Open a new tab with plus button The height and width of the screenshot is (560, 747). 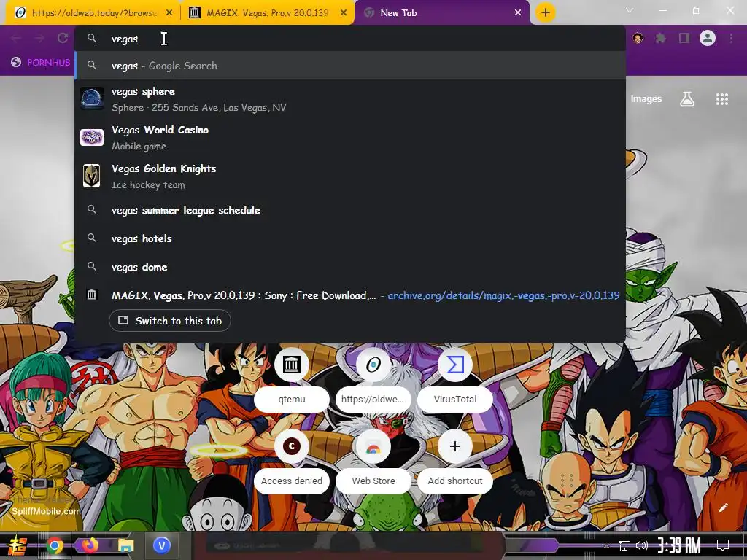(x=546, y=12)
